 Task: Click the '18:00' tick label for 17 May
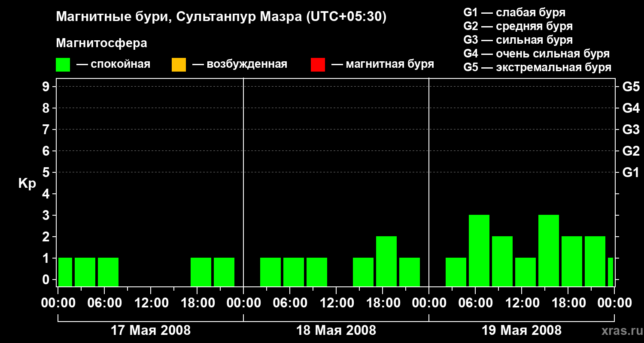point(197,303)
